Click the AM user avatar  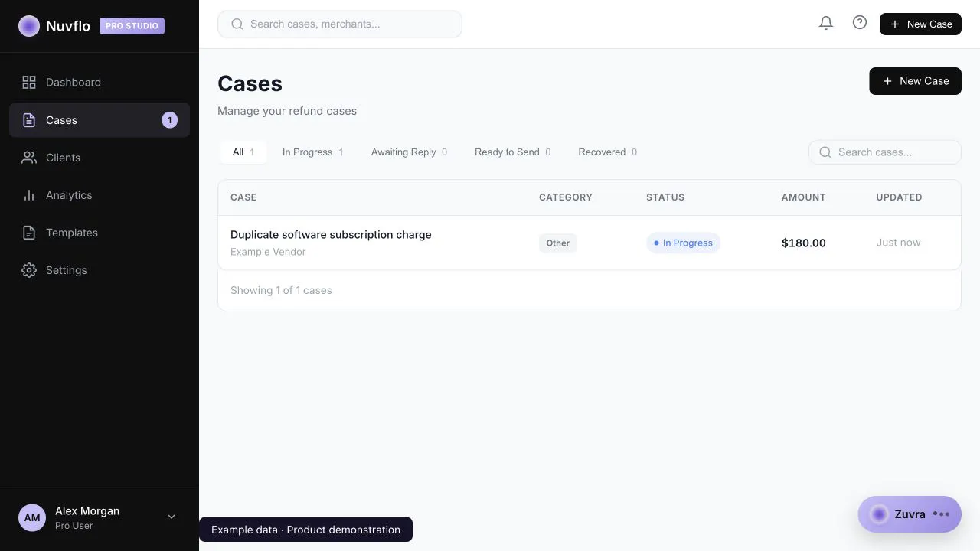coord(32,517)
